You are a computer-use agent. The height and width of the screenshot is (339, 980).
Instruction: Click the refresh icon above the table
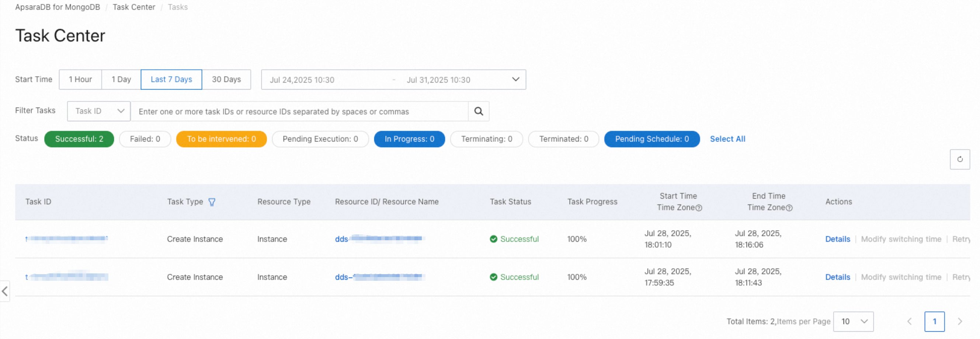pos(959,159)
